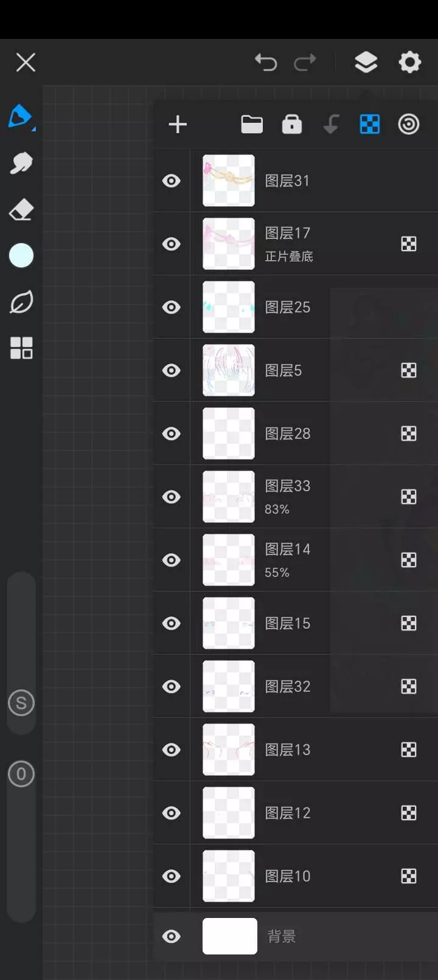The height and width of the screenshot is (980, 438).
Task: Select the pen brush tool
Action: tap(21, 116)
